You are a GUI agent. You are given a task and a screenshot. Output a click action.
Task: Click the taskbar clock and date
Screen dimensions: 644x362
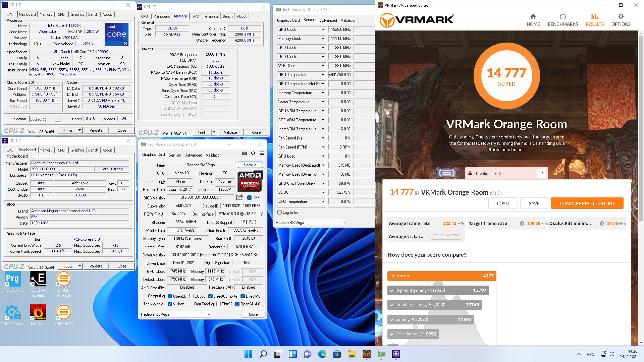point(629,354)
